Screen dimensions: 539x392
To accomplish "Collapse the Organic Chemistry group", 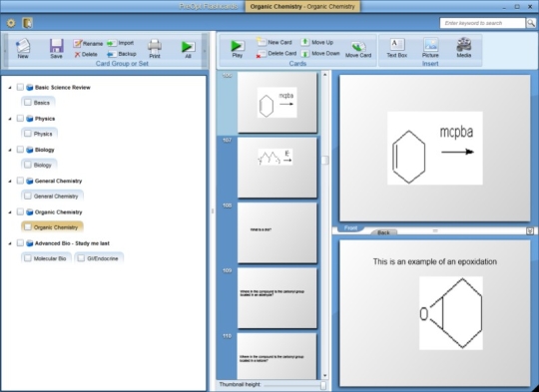I will (x=10, y=212).
